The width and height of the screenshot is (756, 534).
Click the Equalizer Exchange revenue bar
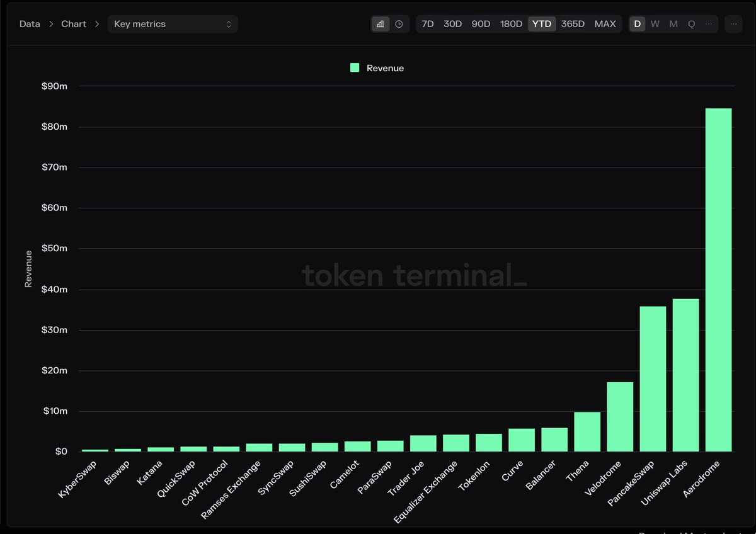(x=456, y=443)
